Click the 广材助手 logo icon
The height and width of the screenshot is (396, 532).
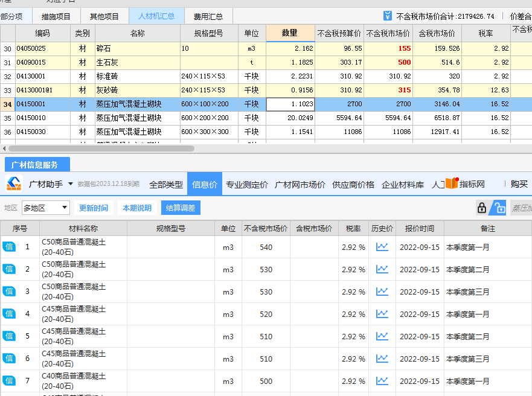[14, 184]
